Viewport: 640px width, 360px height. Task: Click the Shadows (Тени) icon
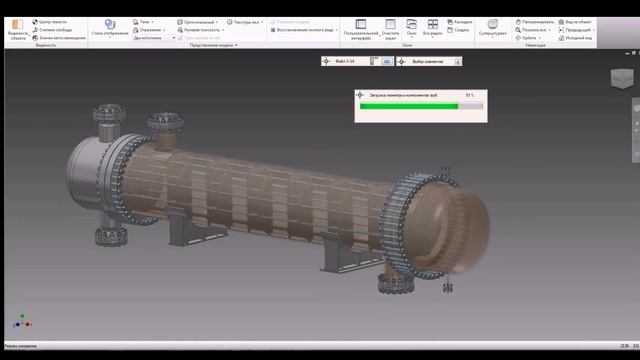click(136, 22)
